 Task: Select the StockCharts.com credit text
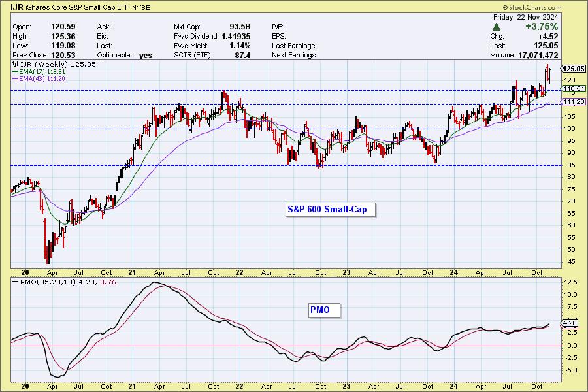(x=532, y=7)
